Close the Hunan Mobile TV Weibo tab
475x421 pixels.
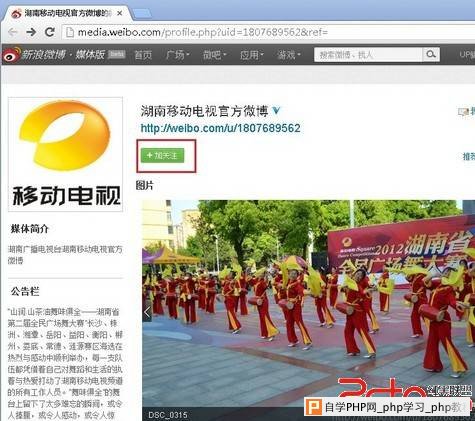pos(119,13)
